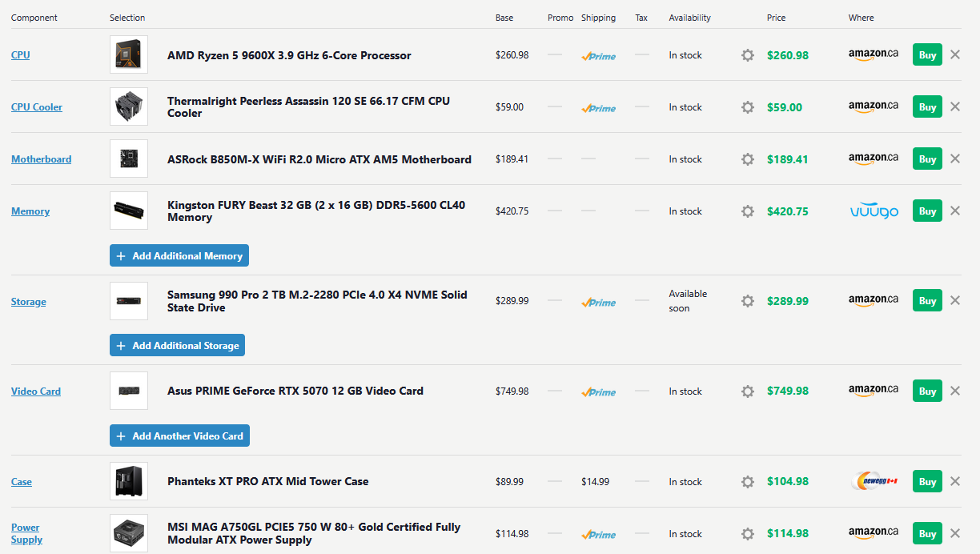Open Kingston FURY Beast memory thumbnail
The image size is (980, 554).
129,211
